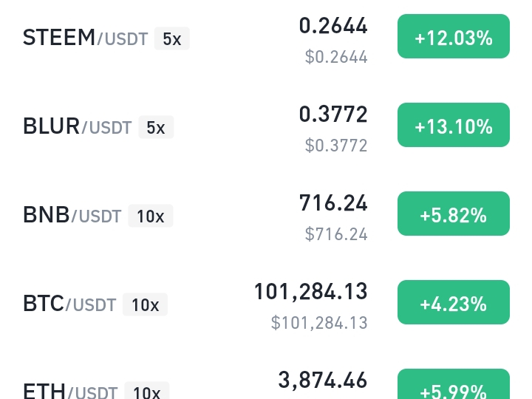Screen dimensions: 532x399
Task: Open the STEEM/USDT trading pair
Action: point(85,38)
